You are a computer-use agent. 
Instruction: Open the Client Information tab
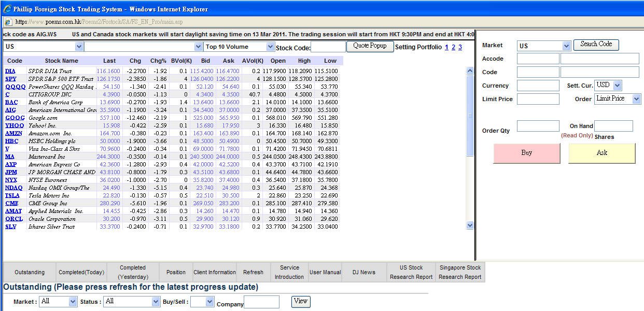click(x=215, y=272)
